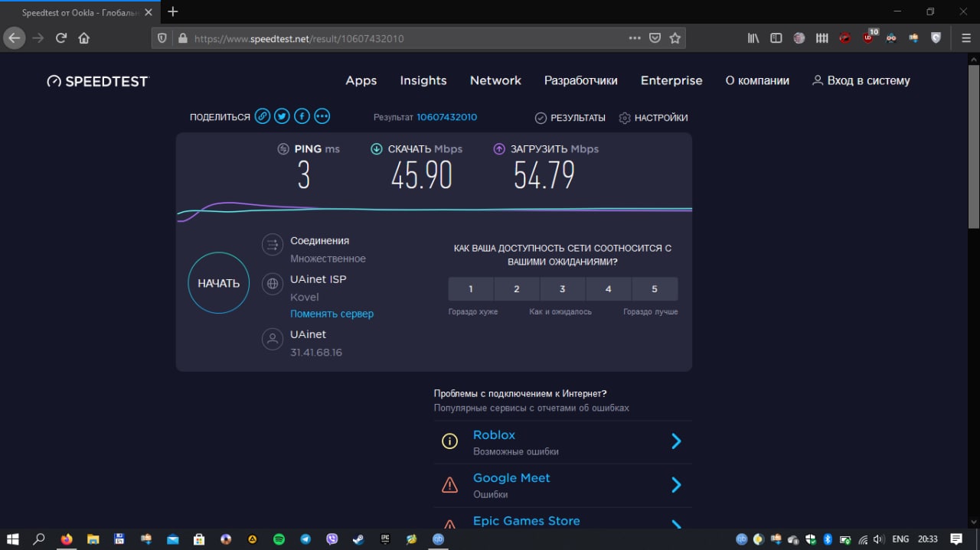Expand the Google Meet outage arrow

pos(676,485)
